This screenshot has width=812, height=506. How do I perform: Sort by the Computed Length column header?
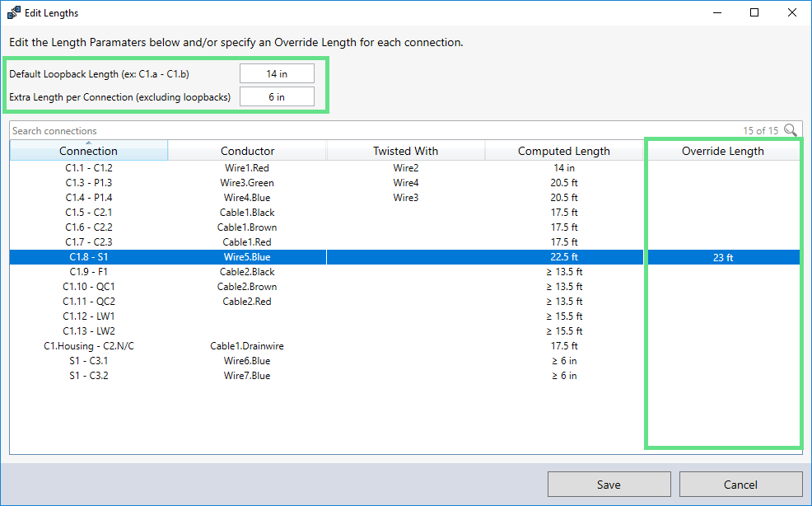[x=563, y=151]
